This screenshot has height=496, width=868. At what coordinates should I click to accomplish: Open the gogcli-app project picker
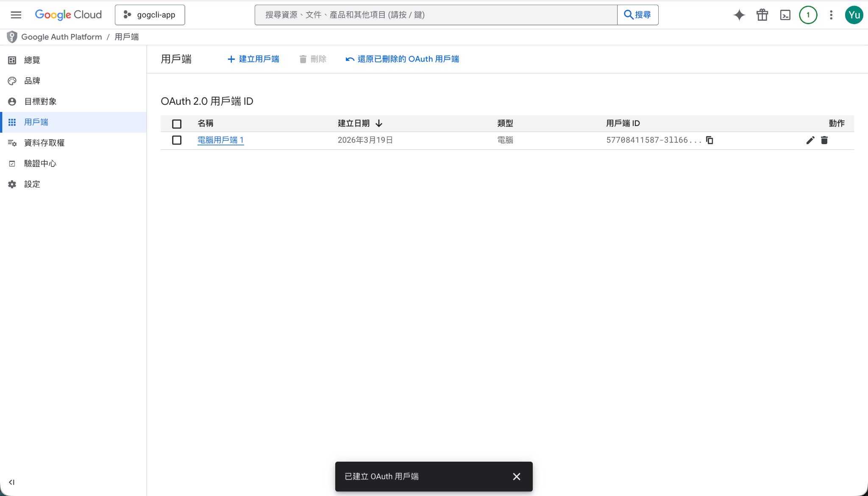150,15
